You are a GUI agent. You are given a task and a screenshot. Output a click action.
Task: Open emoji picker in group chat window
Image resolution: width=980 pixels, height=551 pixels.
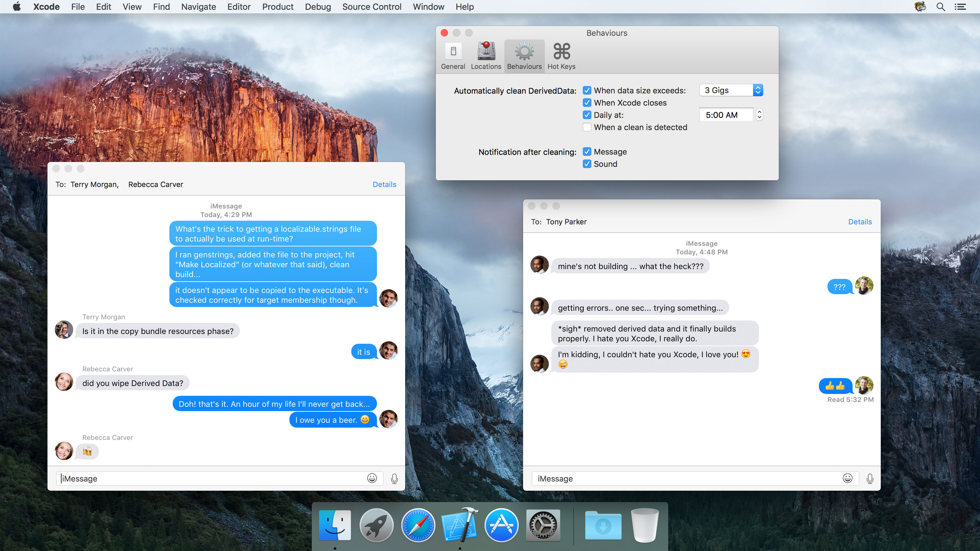[x=372, y=478]
